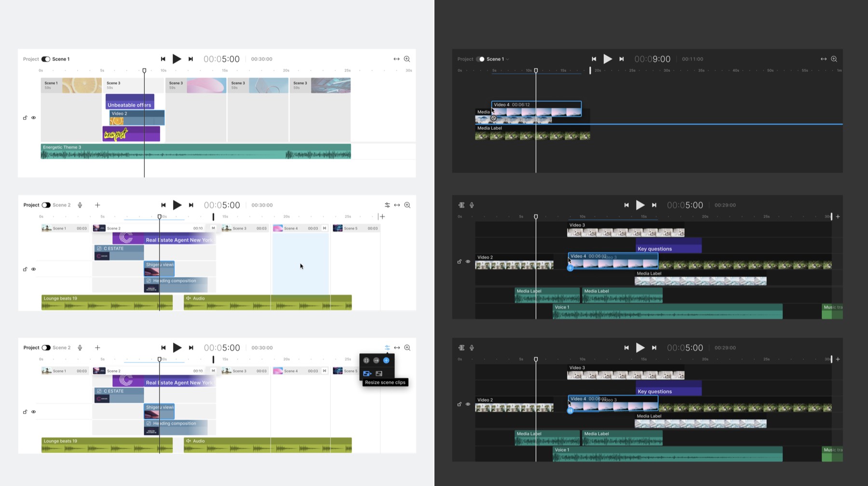The width and height of the screenshot is (868, 486).
Task: Toggle track eye visibility in the middle-left panel
Action: coord(34,269)
